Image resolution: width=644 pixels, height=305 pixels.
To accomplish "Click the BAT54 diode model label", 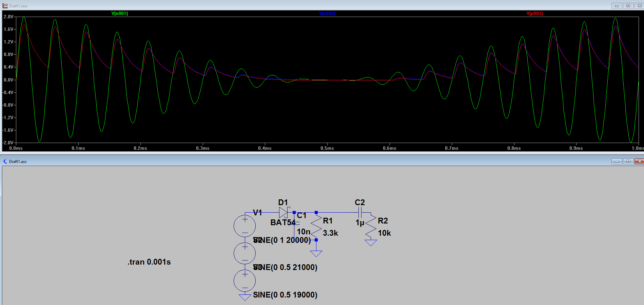I will click(x=283, y=222).
